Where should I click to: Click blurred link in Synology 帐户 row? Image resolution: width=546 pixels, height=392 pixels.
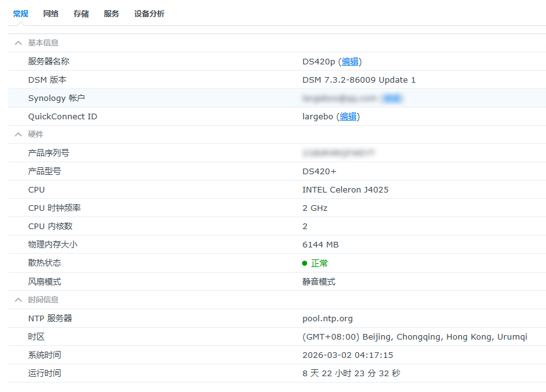pyautogui.click(x=392, y=98)
